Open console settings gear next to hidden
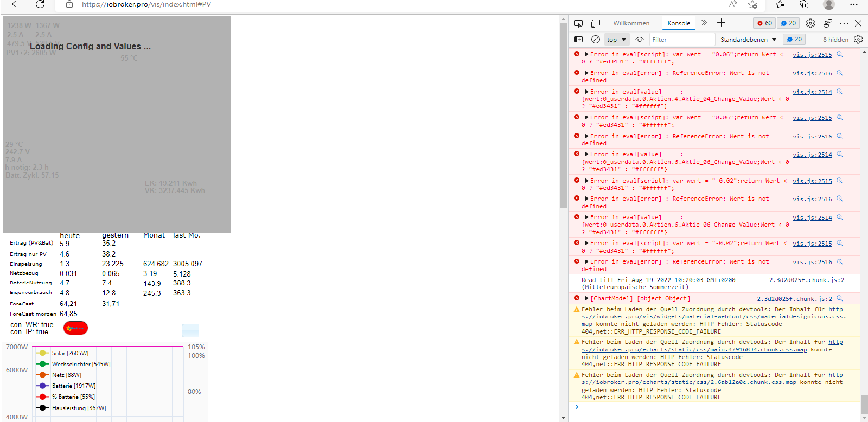This screenshot has height=422, width=868. pos(858,40)
